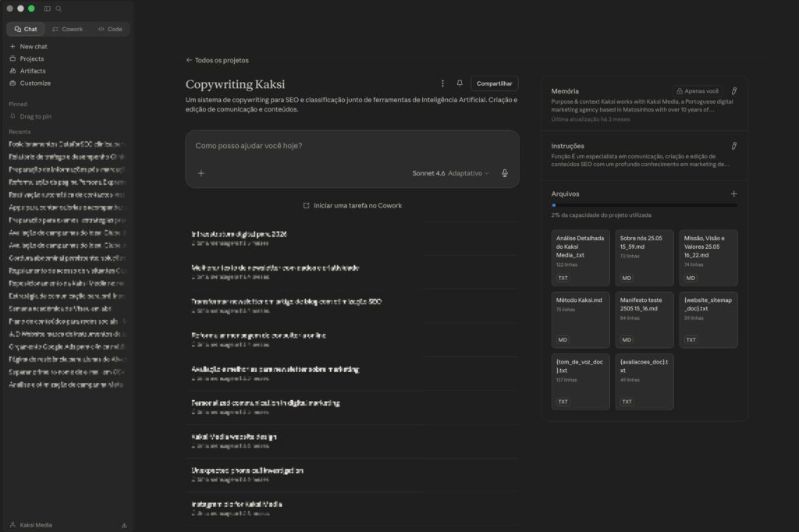The width and height of the screenshot is (799, 532).
Task: Click the user avatar icon beside Kaksi Media
Action: click(x=12, y=525)
